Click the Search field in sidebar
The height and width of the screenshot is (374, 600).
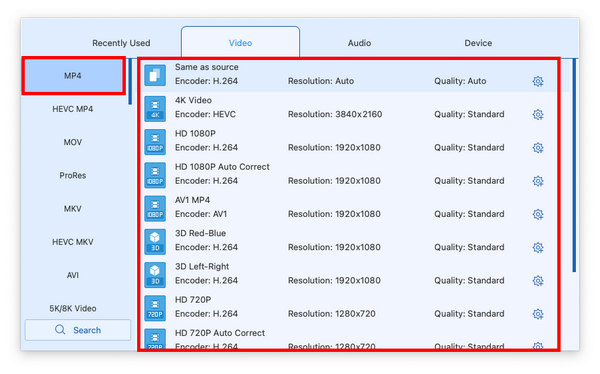78,330
